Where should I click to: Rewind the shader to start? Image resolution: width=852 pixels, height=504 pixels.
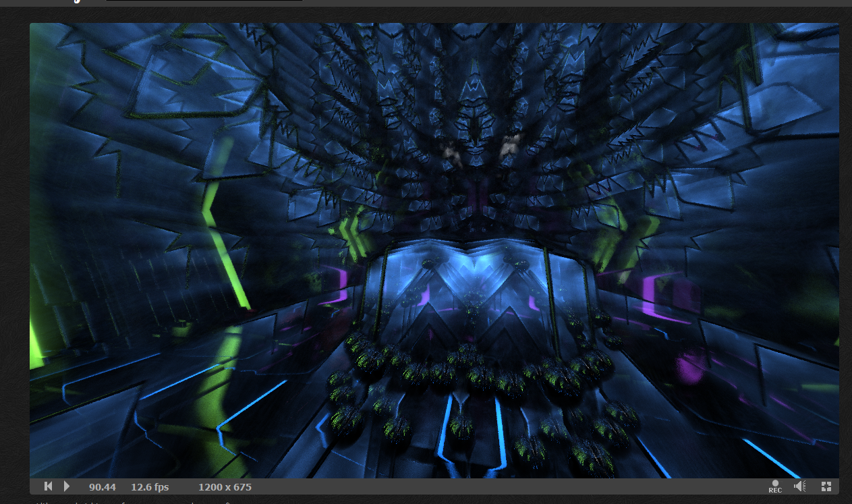[x=48, y=486]
